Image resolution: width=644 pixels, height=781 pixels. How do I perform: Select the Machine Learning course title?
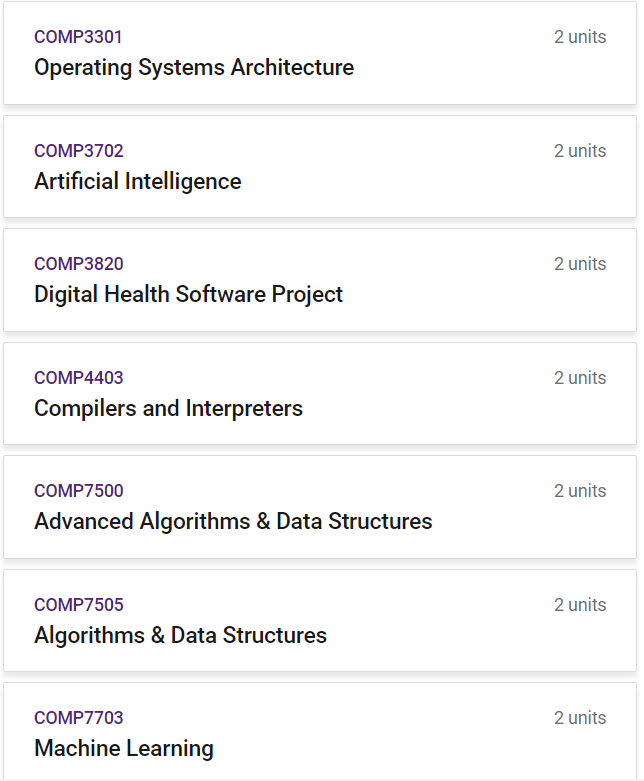tap(124, 749)
